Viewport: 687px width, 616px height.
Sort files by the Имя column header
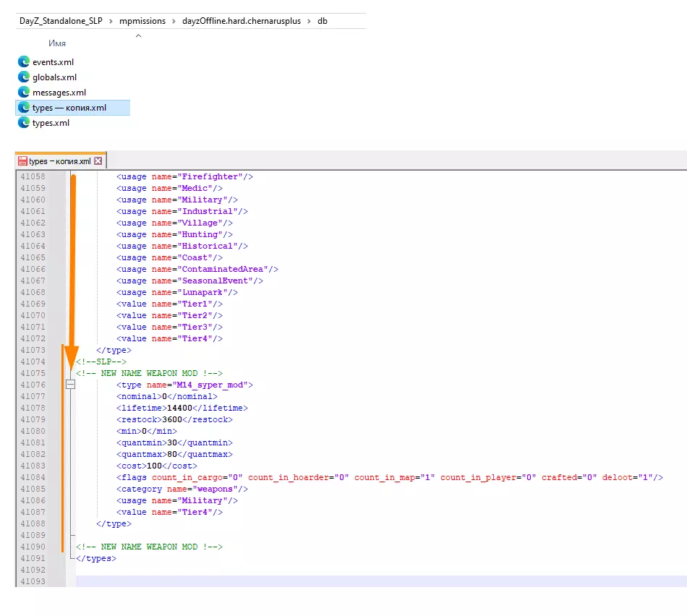pyautogui.click(x=57, y=43)
